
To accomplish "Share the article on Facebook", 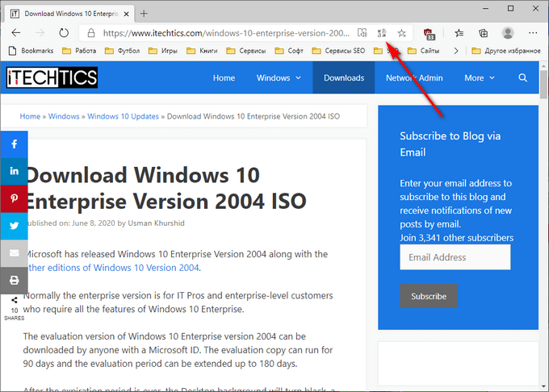I will point(14,144).
